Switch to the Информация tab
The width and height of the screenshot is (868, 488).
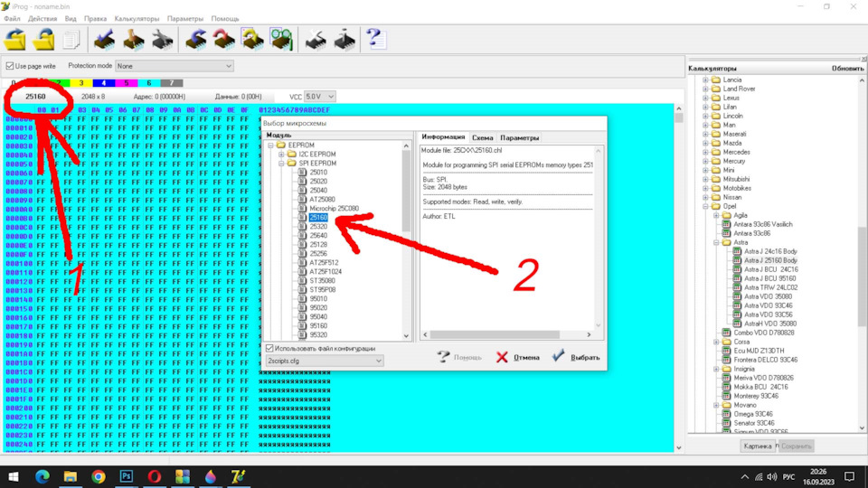tap(443, 136)
